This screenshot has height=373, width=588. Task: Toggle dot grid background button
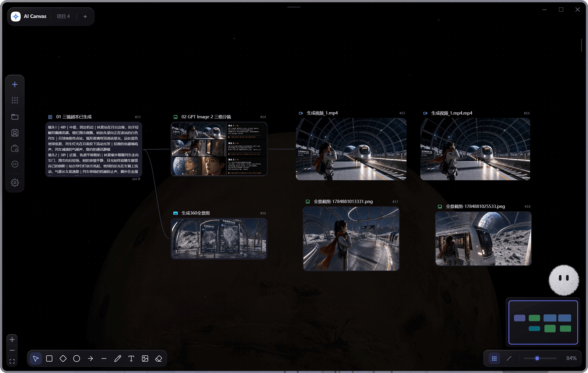pos(494,358)
